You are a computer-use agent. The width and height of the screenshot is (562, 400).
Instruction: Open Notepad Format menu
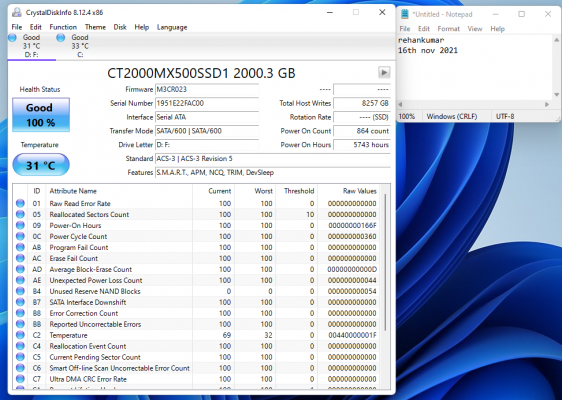(x=448, y=29)
